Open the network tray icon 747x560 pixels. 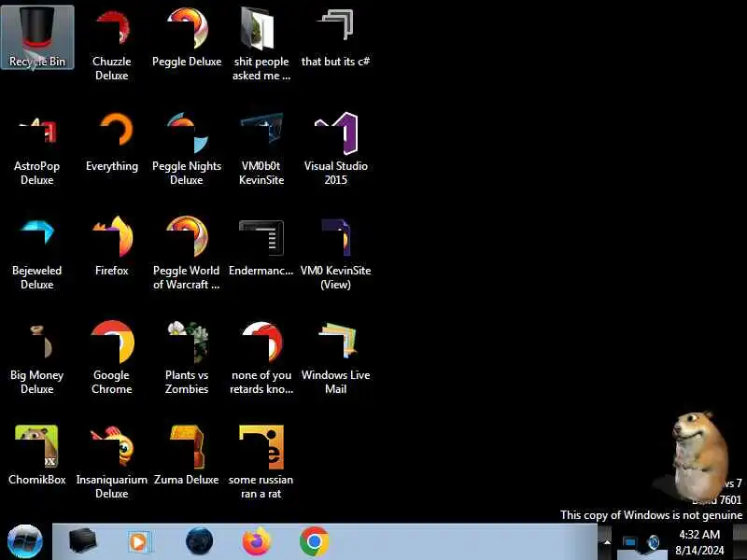click(x=629, y=542)
